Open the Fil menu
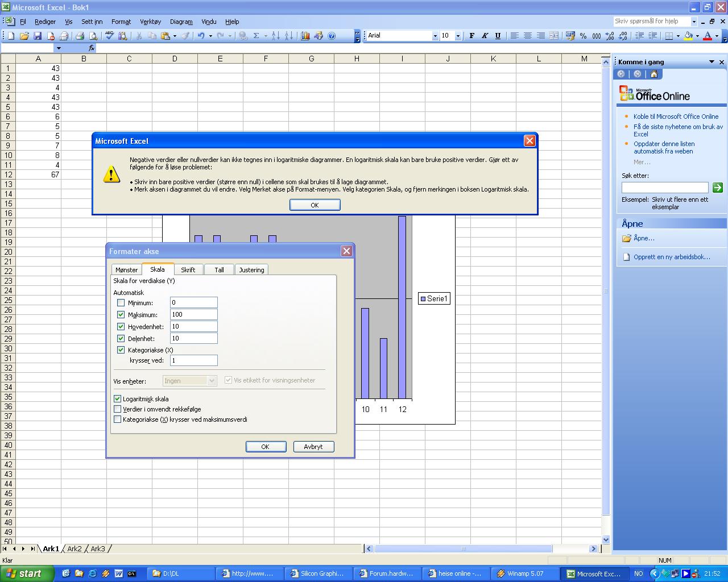Viewport: 728px width, 582px height. [23, 22]
